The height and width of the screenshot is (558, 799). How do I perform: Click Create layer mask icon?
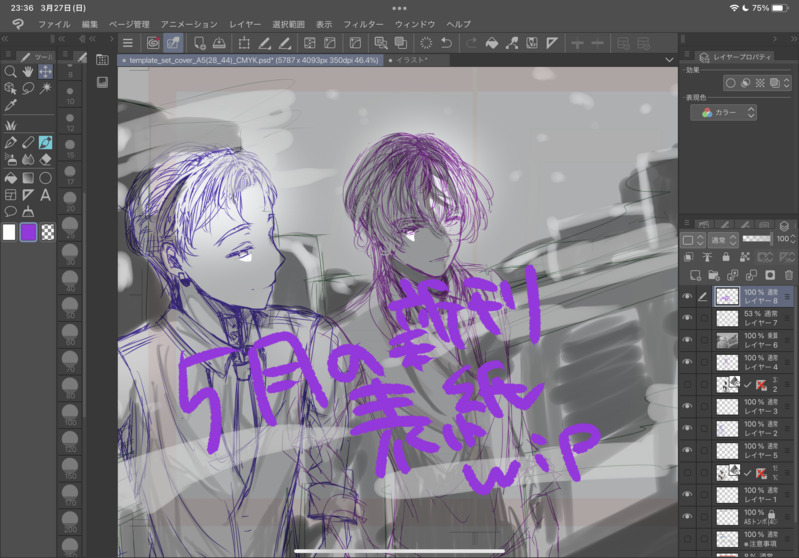[770, 275]
